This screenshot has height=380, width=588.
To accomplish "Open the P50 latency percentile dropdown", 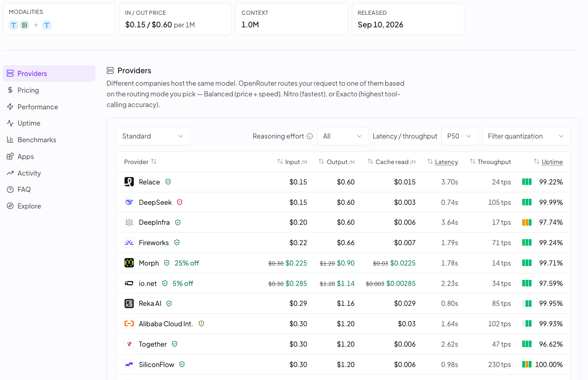I will tap(460, 136).
